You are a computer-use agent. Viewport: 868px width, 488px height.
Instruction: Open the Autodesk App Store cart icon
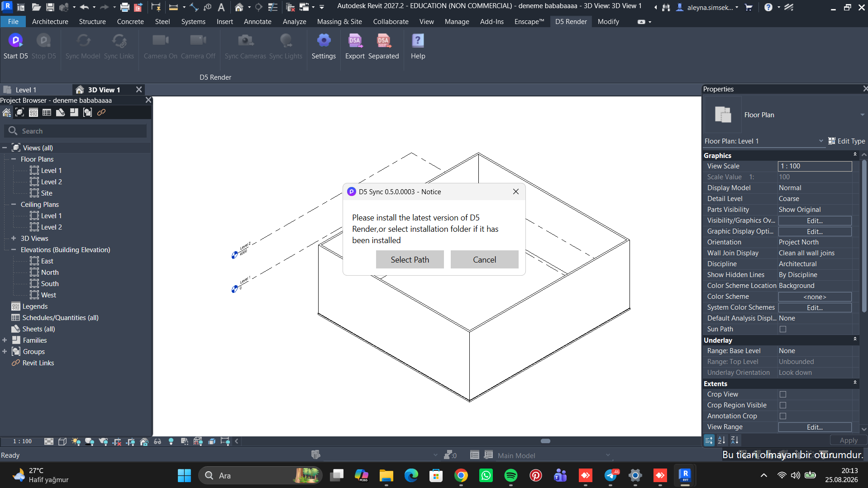pyautogui.click(x=749, y=7)
